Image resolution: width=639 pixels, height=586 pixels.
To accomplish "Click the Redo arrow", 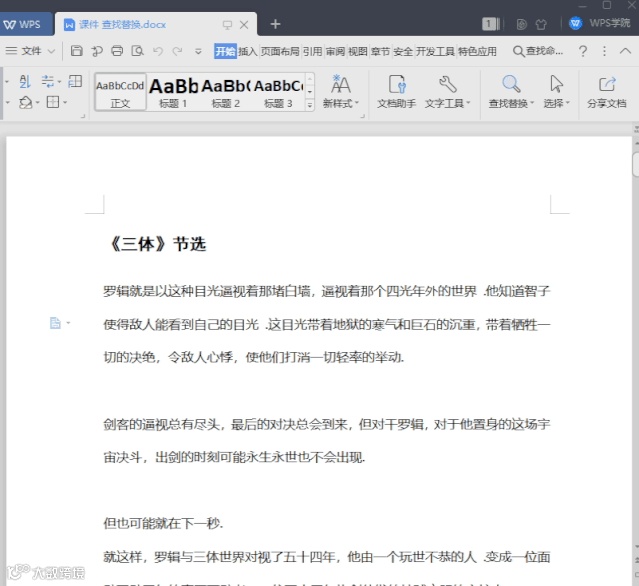I will pos(177,51).
